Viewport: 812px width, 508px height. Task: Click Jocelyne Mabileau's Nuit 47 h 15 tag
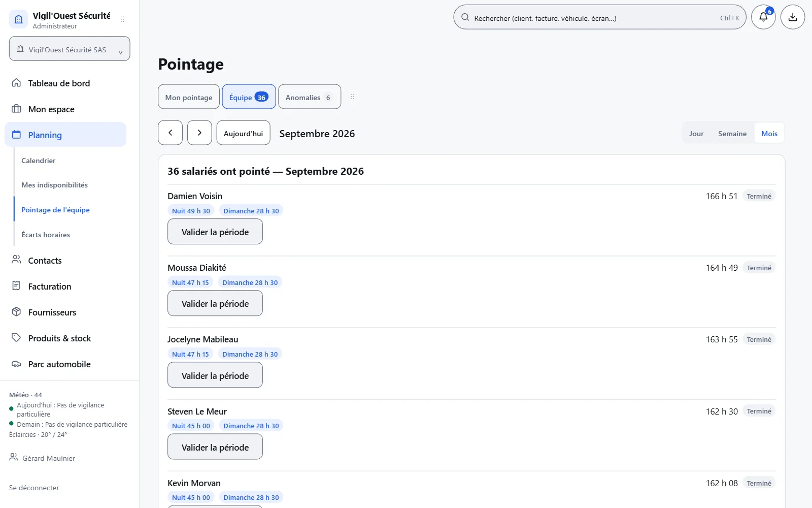190,354
